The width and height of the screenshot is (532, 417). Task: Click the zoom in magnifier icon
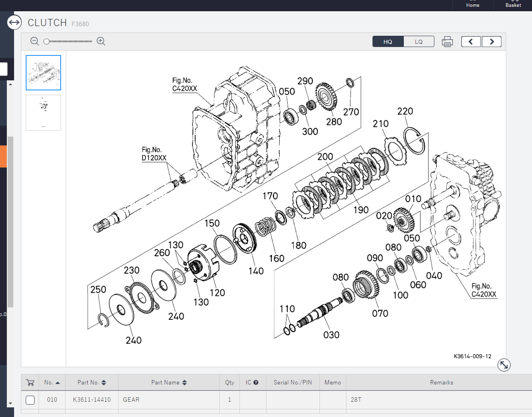pos(101,41)
